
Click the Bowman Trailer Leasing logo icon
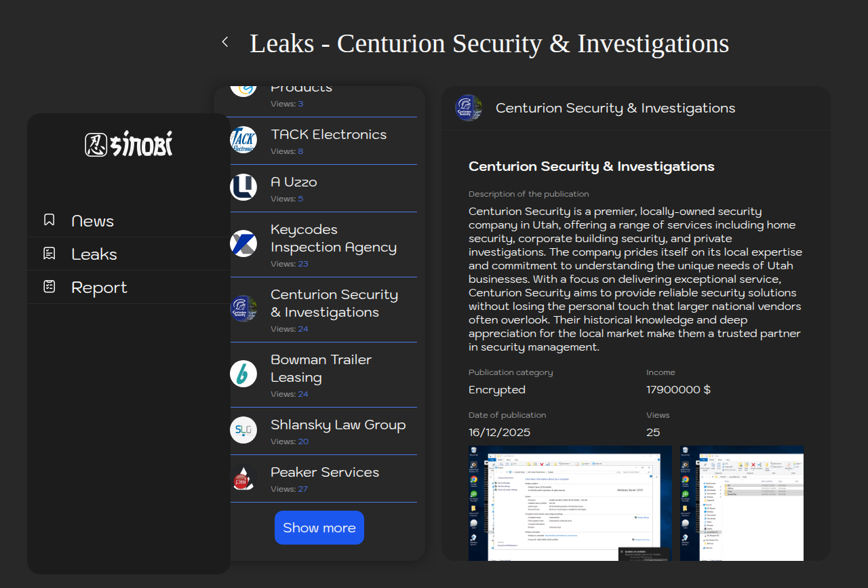243,374
